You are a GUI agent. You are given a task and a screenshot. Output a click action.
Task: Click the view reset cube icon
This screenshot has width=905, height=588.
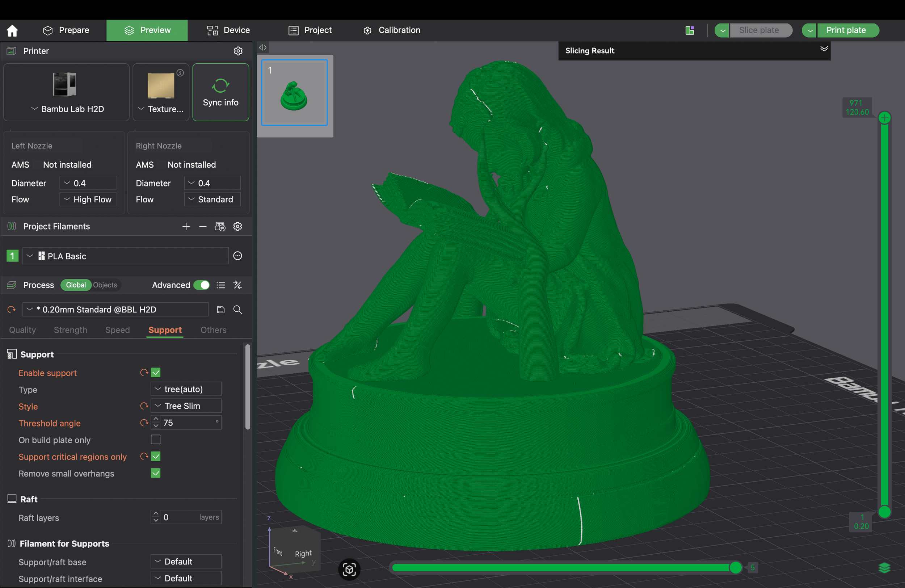[x=349, y=570]
